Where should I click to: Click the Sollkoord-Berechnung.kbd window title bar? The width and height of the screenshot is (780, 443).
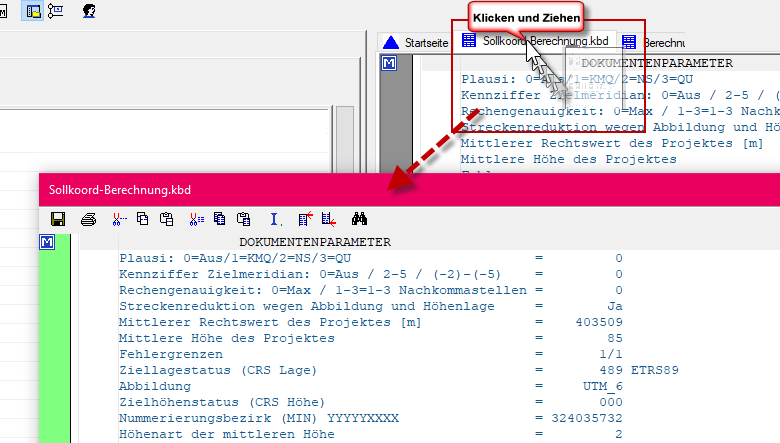[300, 188]
